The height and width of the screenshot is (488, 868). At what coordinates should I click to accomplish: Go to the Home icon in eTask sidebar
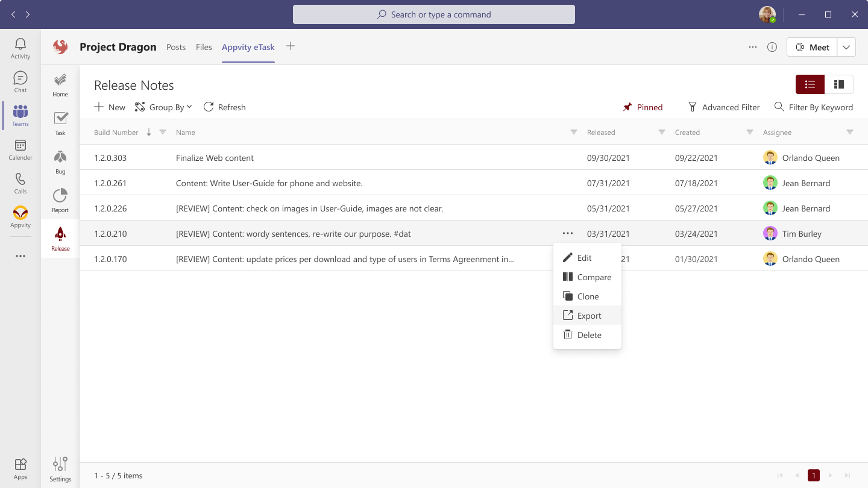[x=60, y=84]
